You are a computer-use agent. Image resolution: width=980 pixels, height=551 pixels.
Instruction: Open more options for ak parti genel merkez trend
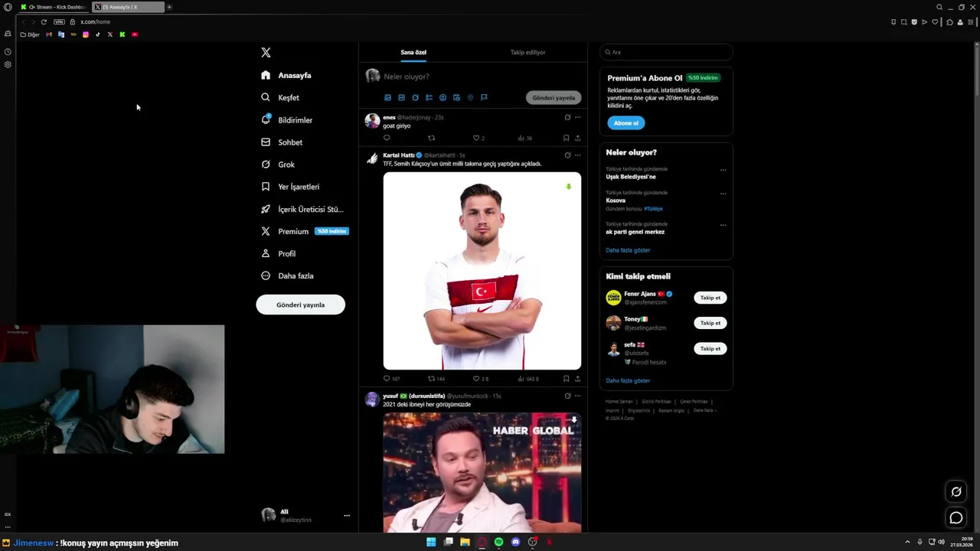723,225
